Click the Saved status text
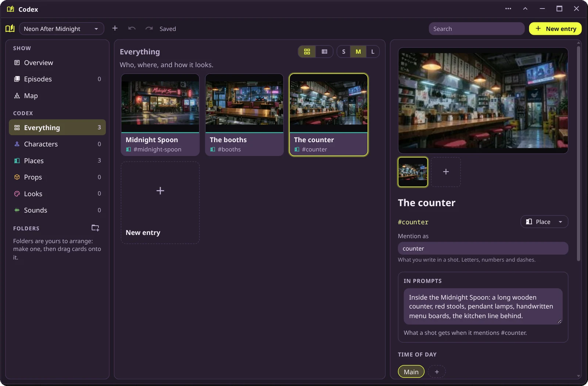588x386 pixels. 168,29
